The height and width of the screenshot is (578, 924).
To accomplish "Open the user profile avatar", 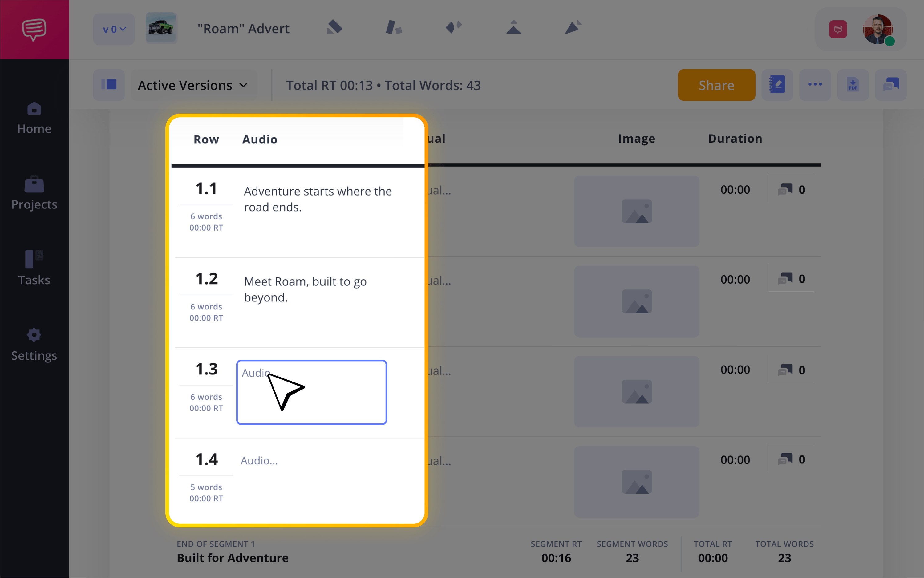I will pyautogui.click(x=877, y=29).
